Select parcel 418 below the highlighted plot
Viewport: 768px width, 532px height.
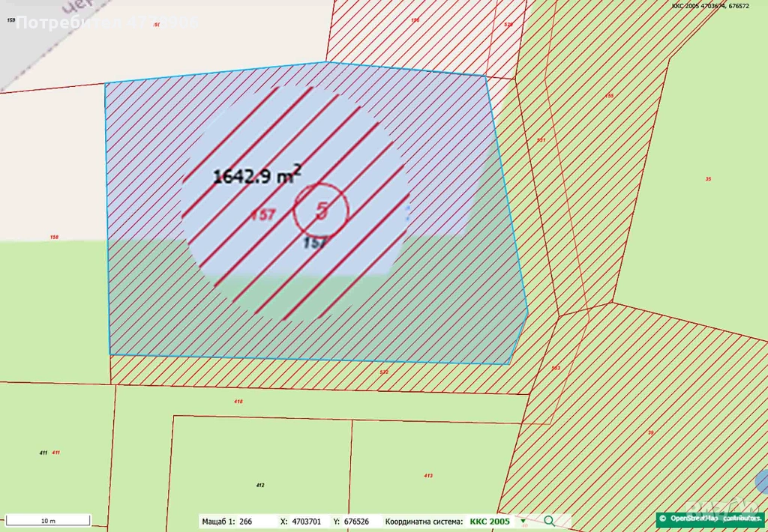[x=238, y=402]
